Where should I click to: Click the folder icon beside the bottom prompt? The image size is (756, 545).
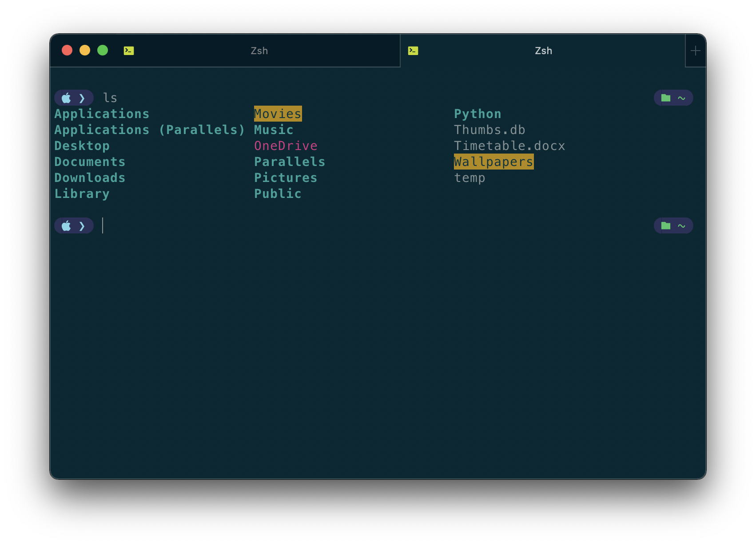[665, 225]
